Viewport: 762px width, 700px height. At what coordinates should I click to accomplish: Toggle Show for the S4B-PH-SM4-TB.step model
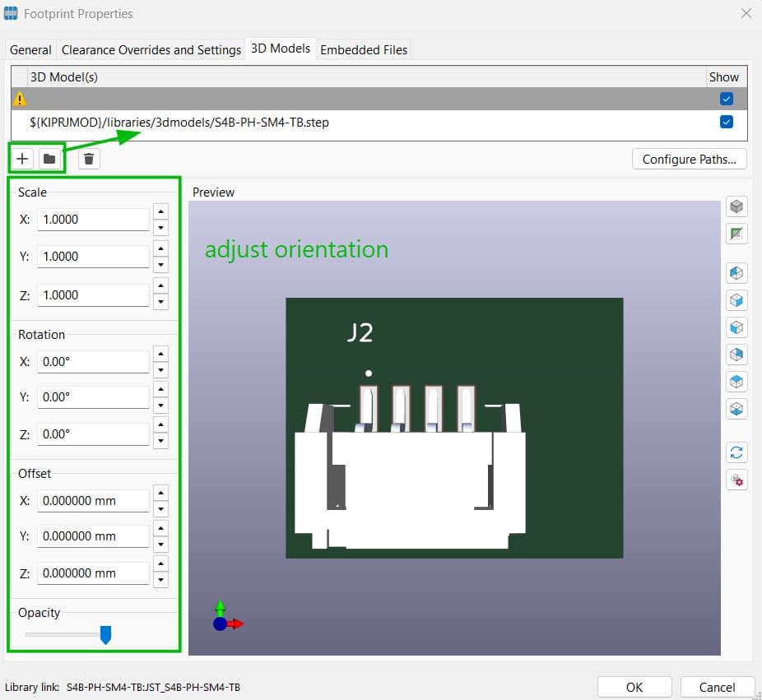(x=725, y=121)
